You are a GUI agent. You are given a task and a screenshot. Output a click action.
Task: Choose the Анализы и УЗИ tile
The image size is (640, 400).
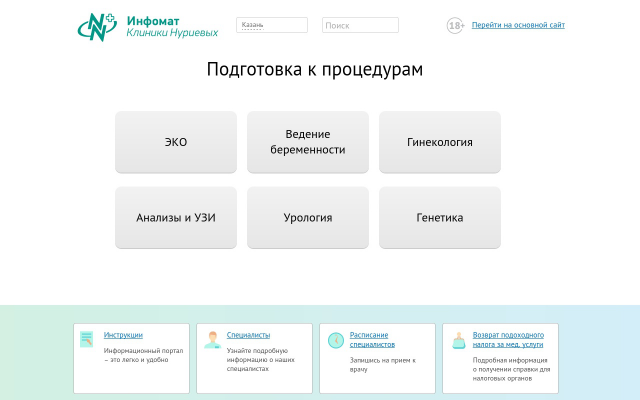tap(176, 218)
